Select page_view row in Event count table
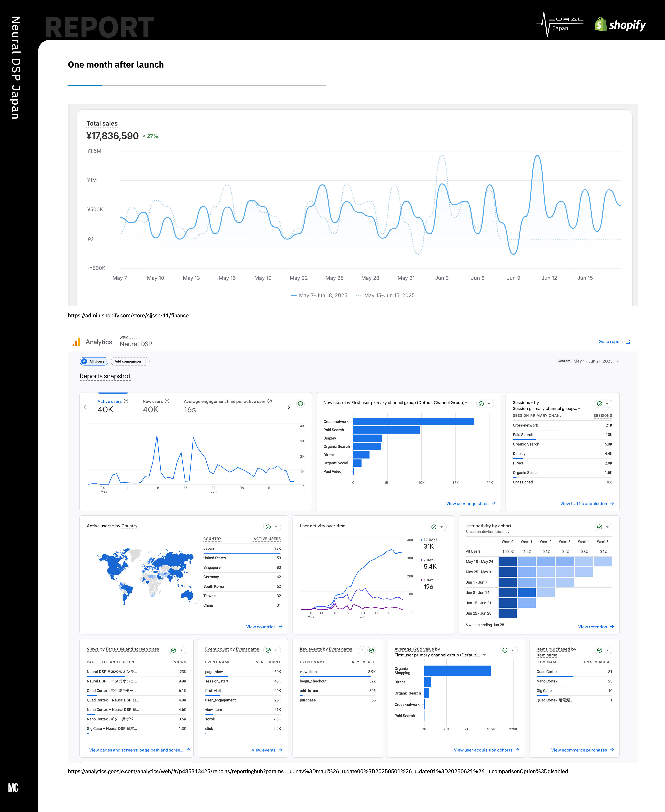 click(243, 672)
